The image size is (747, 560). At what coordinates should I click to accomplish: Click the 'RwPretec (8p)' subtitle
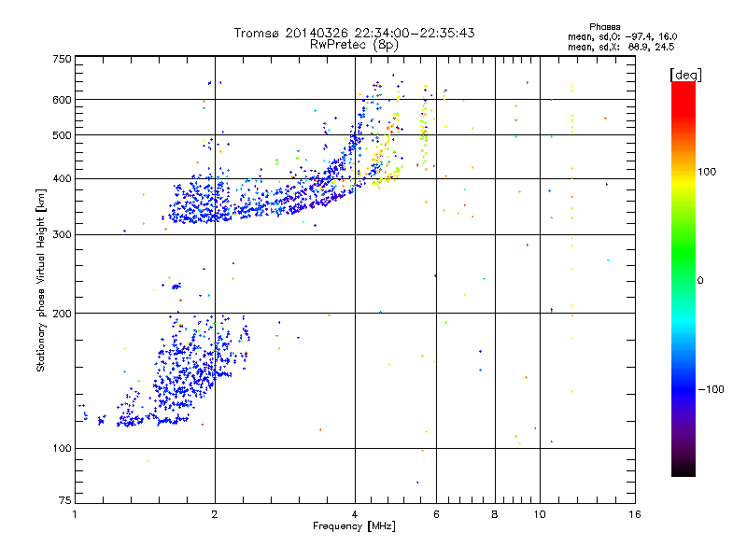(354, 45)
